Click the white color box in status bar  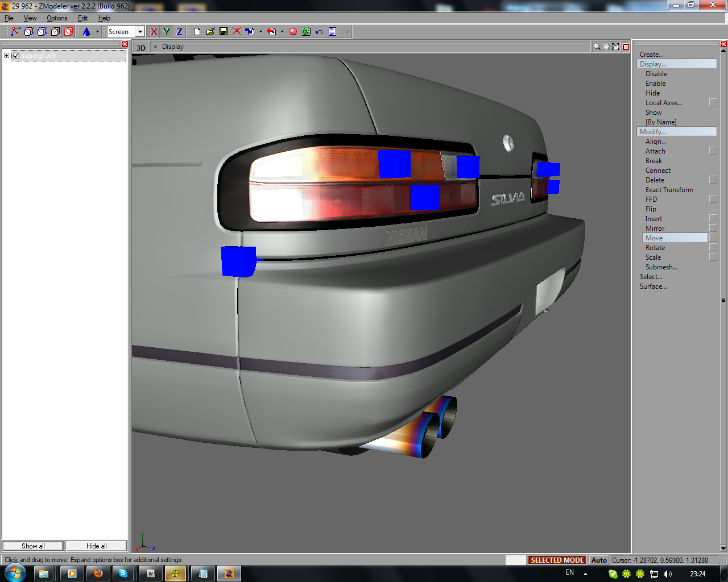pos(516,560)
